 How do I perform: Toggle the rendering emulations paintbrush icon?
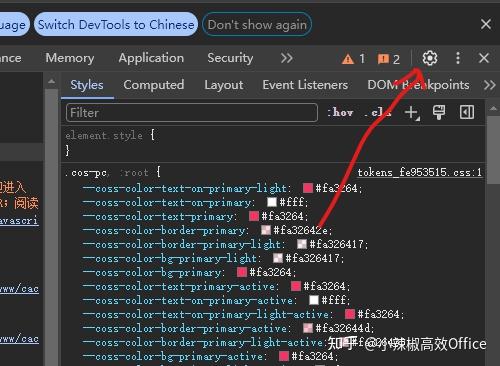pyautogui.click(x=439, y=113)
